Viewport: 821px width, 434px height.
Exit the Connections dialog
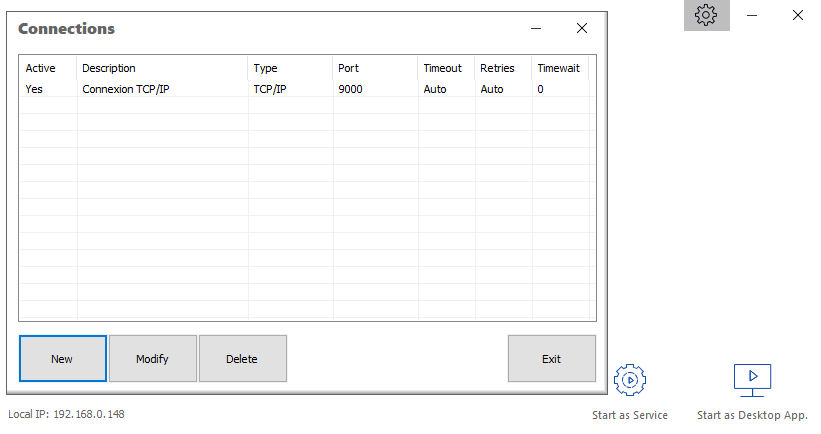[x=551, y=359]
